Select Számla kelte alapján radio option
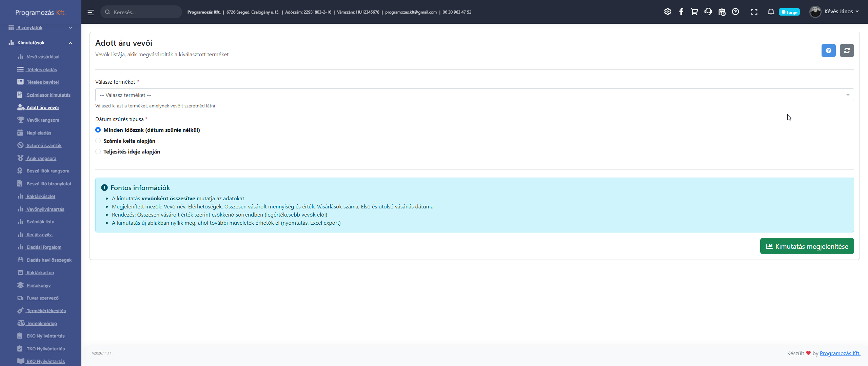The width and height of the screenshot is (868, 366). [98, 141]
